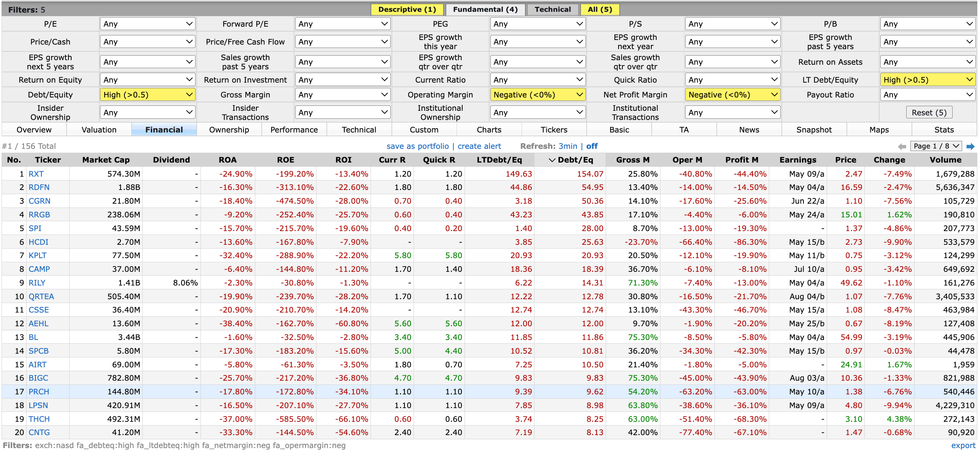
Task: Click the create alert link
Action: (x=479, y=146)
